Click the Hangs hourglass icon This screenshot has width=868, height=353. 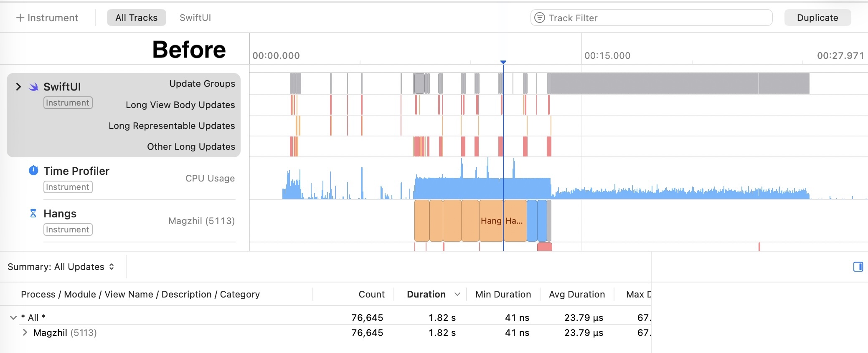click(x=33, y=213)
